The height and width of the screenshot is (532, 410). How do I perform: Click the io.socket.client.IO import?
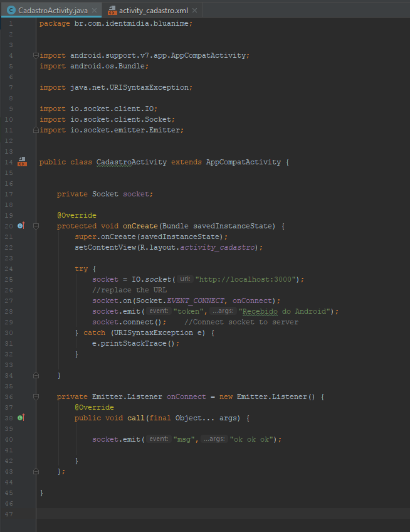(x=112, y=109)
